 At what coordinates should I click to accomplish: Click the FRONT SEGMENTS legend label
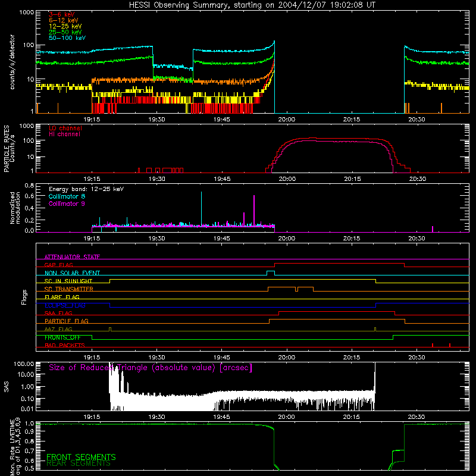tap(81, 457)
